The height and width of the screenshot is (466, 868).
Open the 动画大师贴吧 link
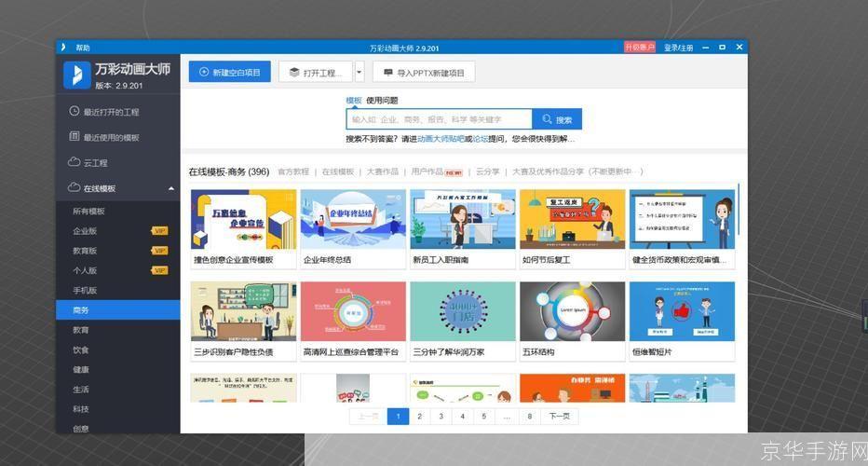coord(441,139)
